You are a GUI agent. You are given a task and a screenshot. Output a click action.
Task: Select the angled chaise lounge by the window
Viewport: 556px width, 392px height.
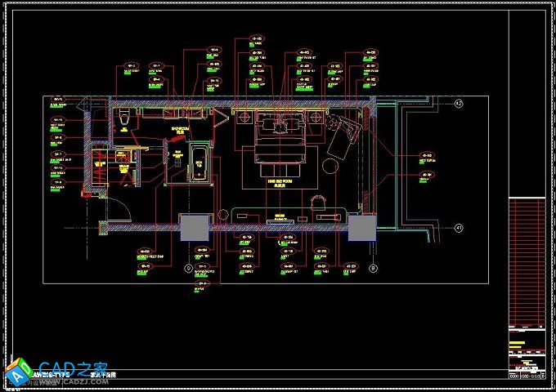[x=343, y=135]
